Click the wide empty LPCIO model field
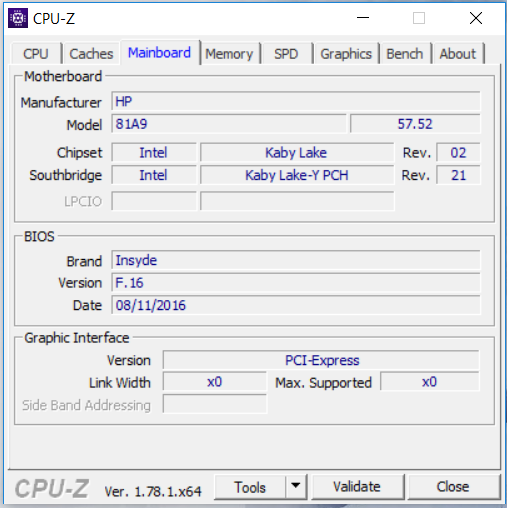Image resolution: width=507 pixels, height=508 pixels. point(297,201)
